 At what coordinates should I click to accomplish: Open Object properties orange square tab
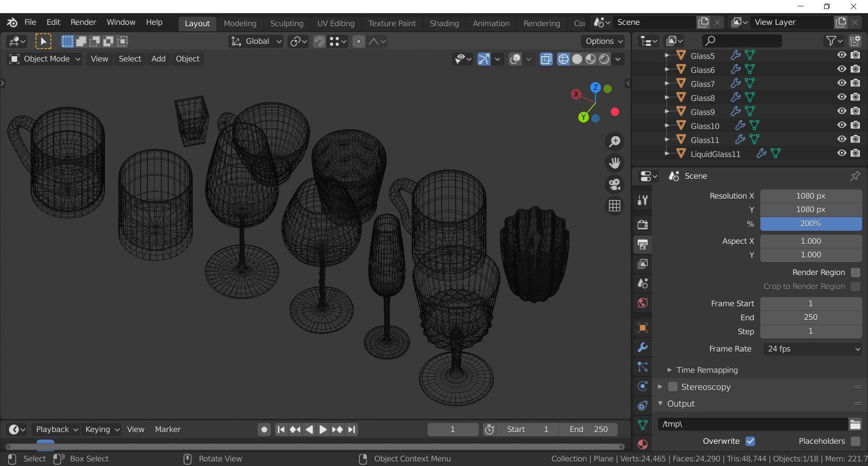[x=642, y=328]
